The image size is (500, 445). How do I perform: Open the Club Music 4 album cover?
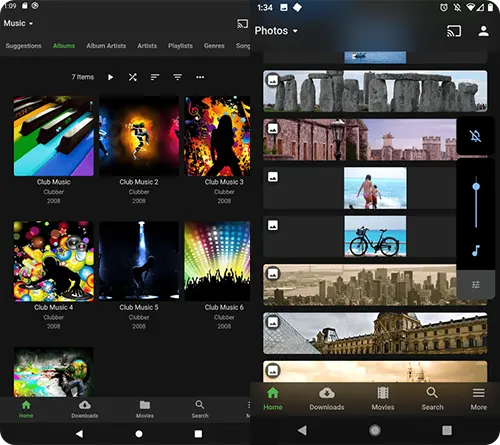[x=54, y=261]
